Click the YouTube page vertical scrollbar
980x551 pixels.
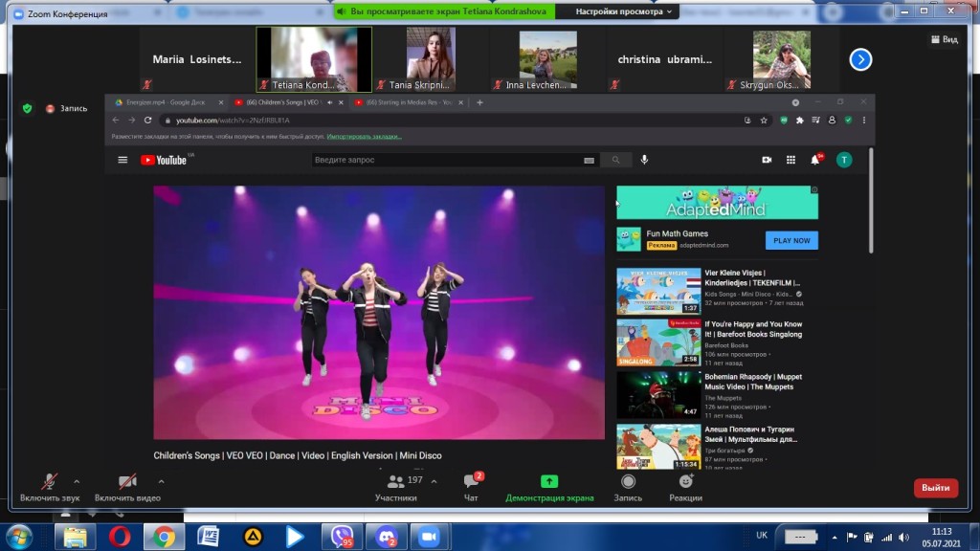(x=871, y=201)
